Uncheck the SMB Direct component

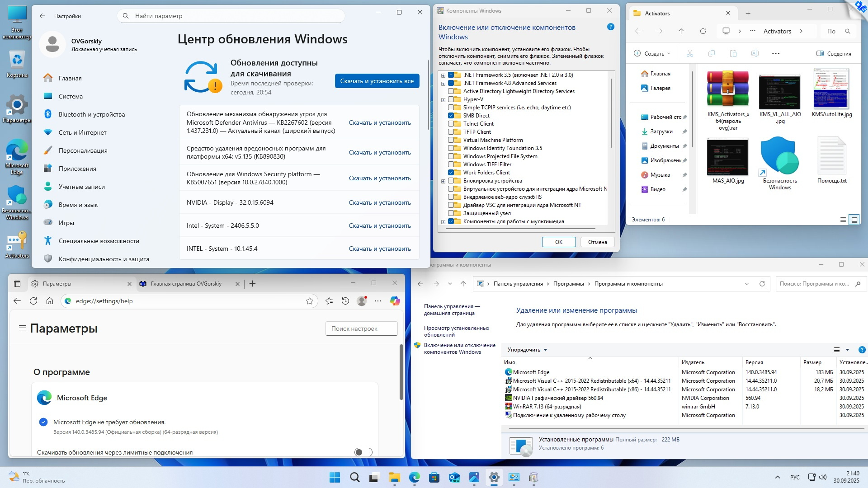(x=451, y=116)
